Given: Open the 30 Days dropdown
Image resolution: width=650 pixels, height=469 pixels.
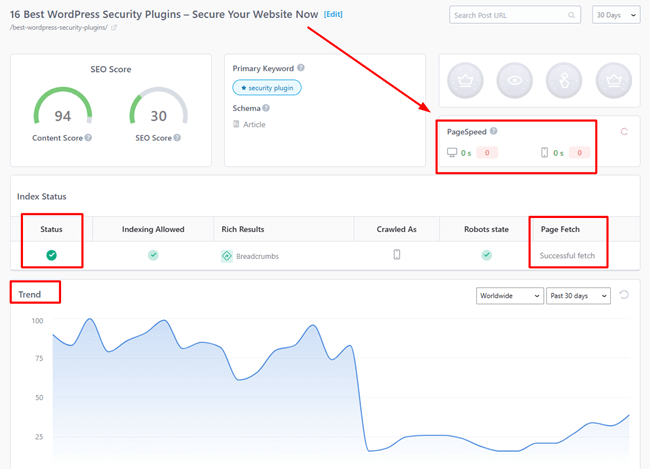Looking at the screenshot, I should 616,16.
